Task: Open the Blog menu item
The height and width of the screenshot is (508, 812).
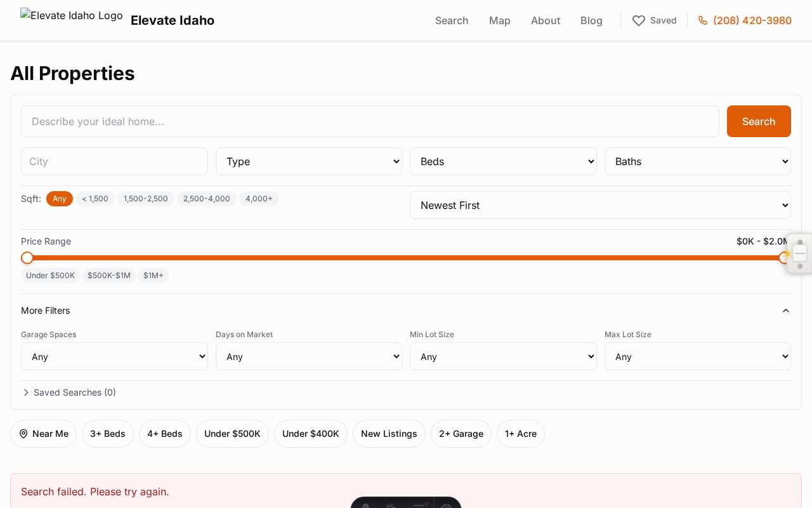Action: [x=591, y=20]
